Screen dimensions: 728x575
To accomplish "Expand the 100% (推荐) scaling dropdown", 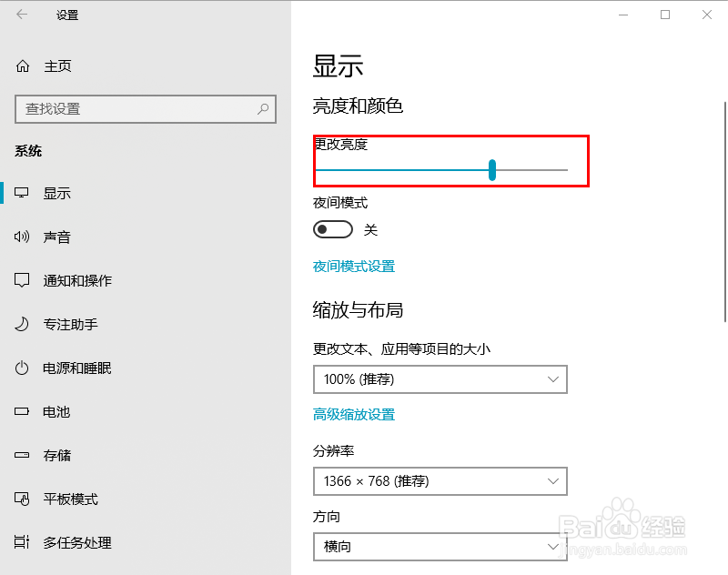I will coord(440,379).
